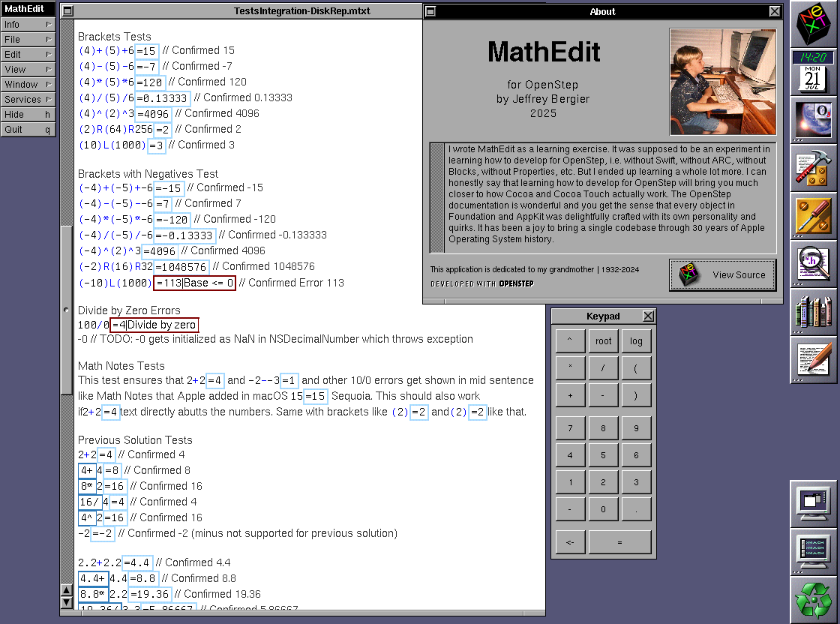This screenshot has width=840, height=624.
Task: Choose Quit in the MathEdit menu
Action: (x=28, y=130)
